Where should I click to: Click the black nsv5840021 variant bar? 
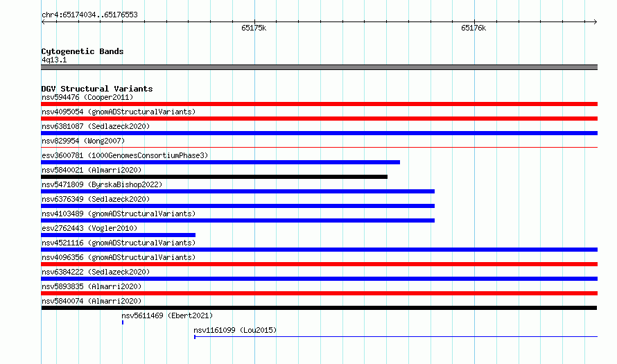point(214,177)
